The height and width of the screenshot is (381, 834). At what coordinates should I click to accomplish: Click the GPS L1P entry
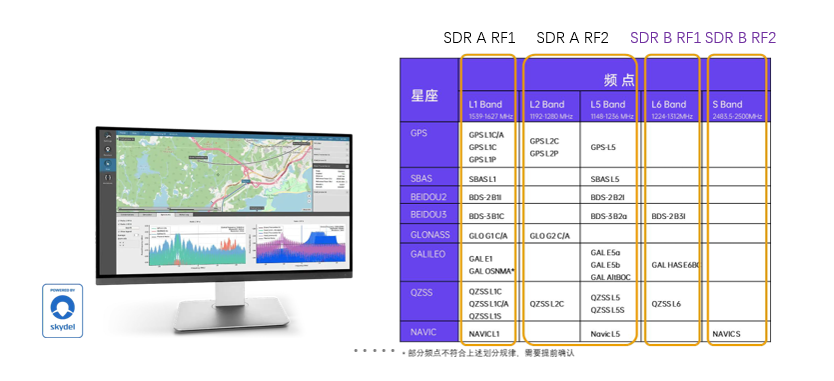click(482, 159)
